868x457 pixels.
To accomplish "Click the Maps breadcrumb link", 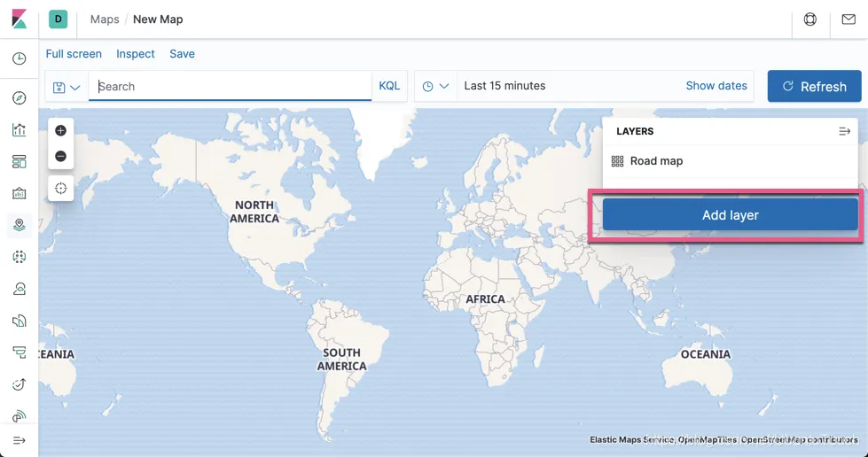I will pos(105,19).
